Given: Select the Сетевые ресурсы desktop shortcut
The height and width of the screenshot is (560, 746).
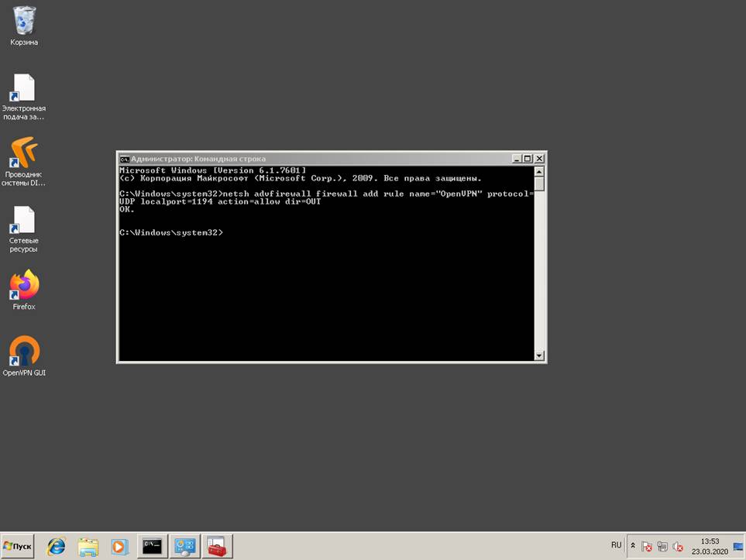Looking at the screenshot, I should click(x=24, y=228).
